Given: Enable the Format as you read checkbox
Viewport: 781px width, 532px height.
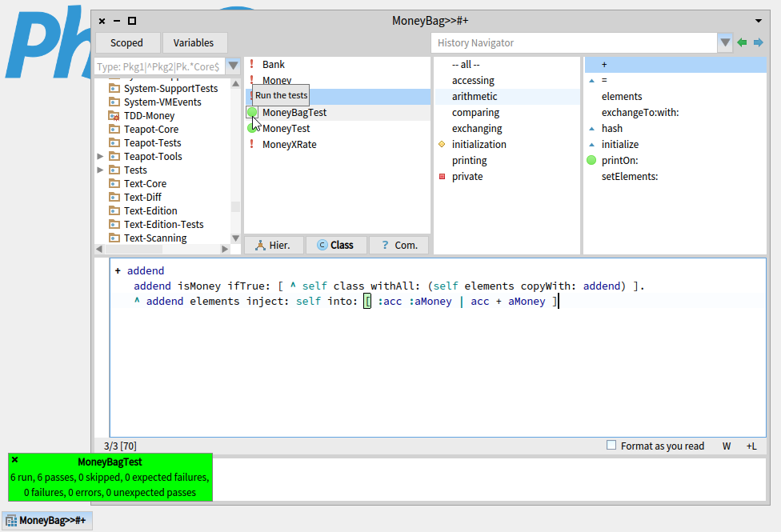Looking at the screenshot, I should tap(611, 446).
